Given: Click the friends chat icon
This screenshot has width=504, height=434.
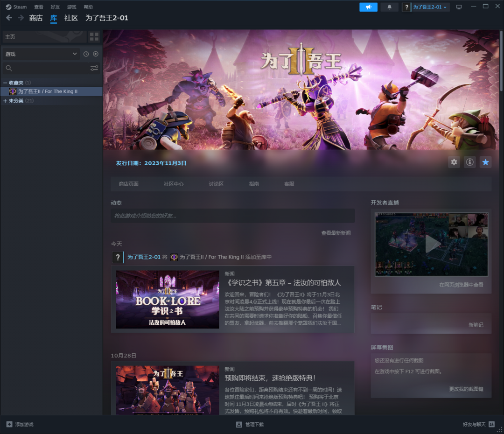Looking at the screenshot, I should coord(491,424).
